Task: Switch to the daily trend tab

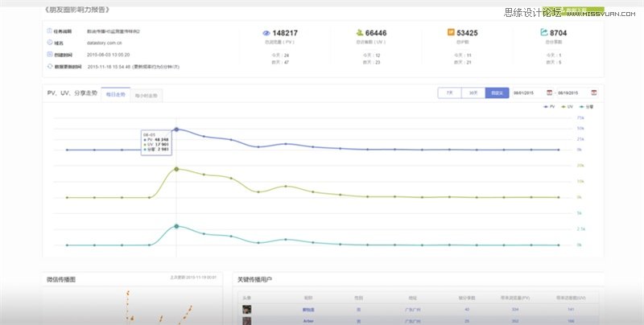Action: (x=115, y=95)
